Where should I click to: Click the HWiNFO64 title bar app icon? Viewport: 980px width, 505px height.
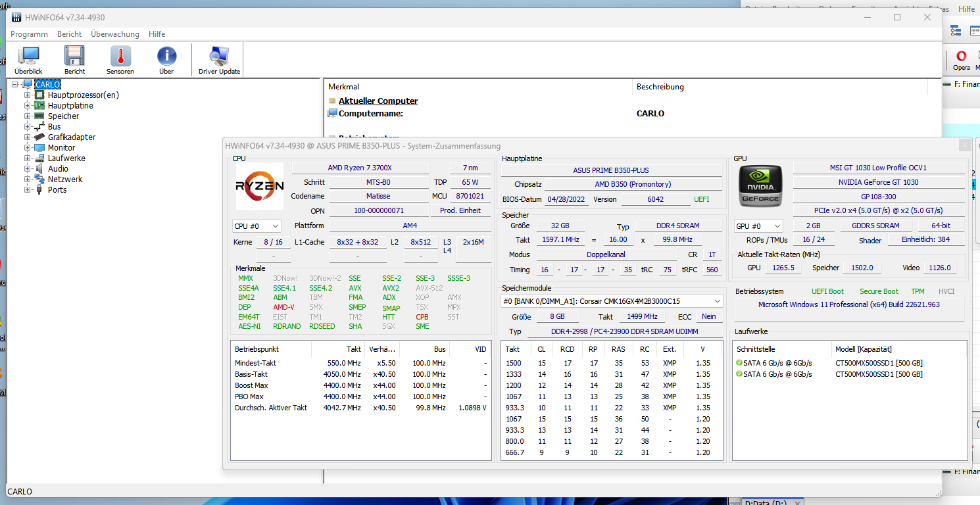tap(16, 17)
